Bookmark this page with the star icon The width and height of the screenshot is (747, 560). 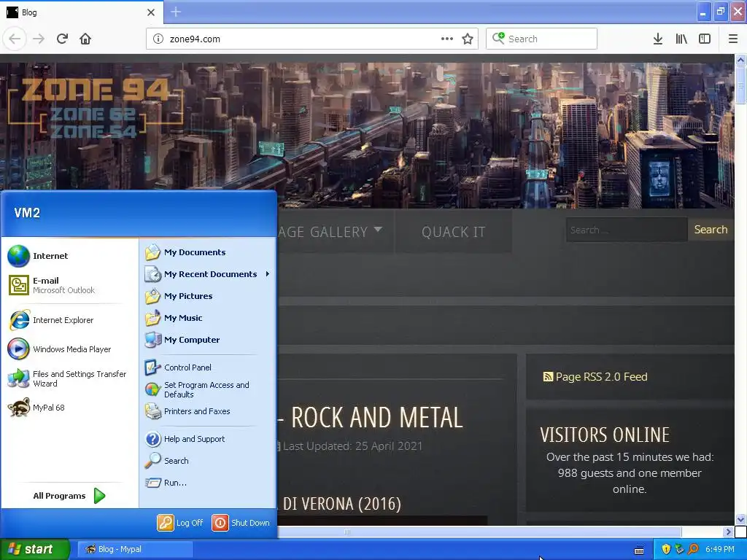click(x=468, y=39)
